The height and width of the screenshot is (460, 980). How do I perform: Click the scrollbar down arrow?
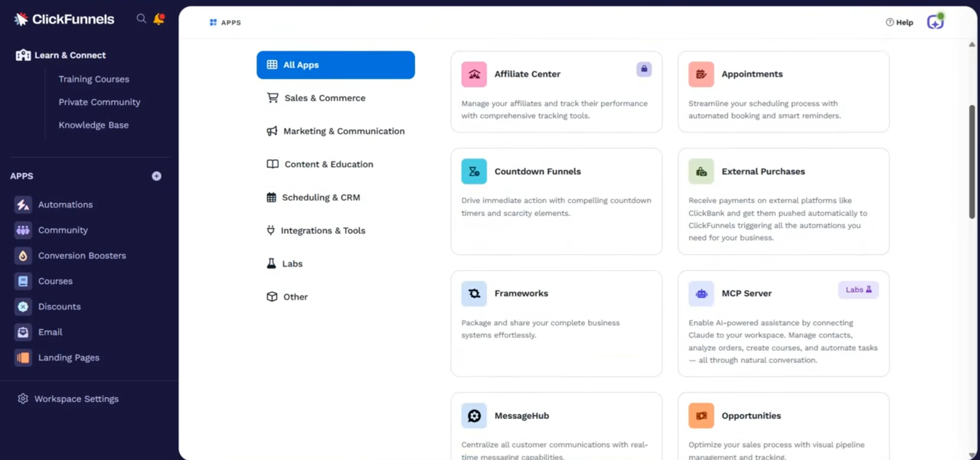coord(972,455)
